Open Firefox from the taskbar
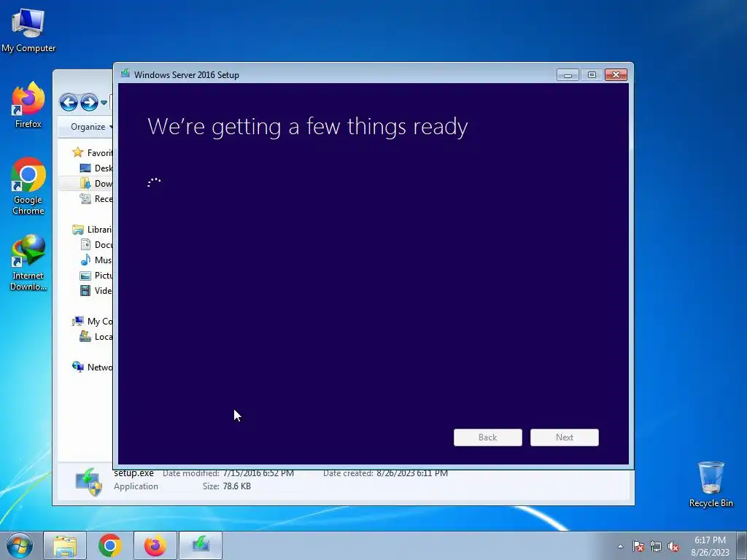The width and height of the screenshot is (747, 560). (155, 545)
